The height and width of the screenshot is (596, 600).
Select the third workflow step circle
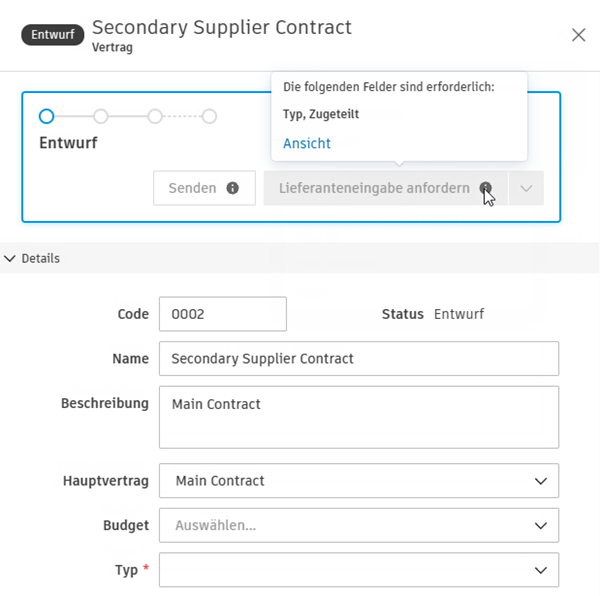(155, 116)
